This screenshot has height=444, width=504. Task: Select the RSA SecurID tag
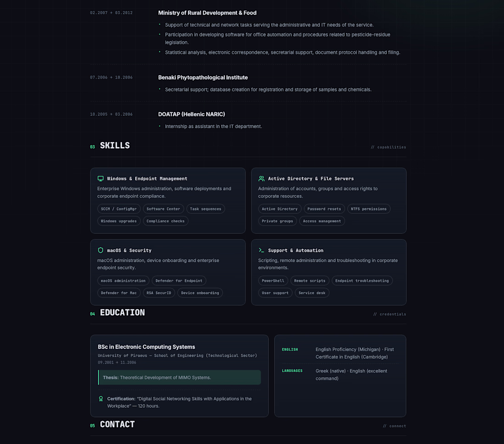[x=159, y=293]
